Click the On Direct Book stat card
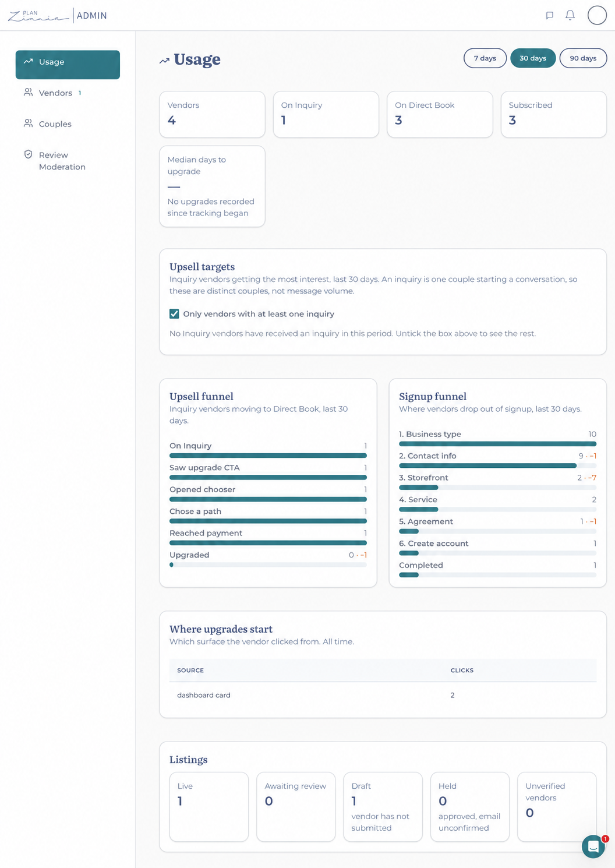615x868 pixels. tap(440, 114)
